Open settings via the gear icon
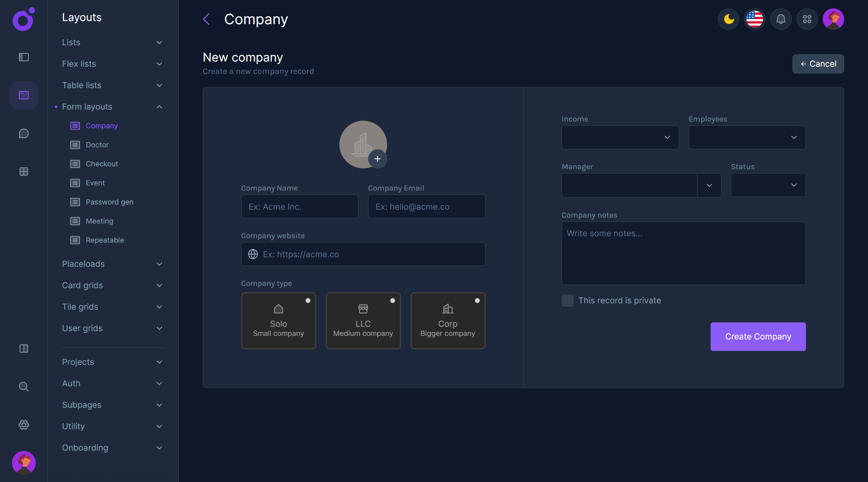 [x=23, y=424]
